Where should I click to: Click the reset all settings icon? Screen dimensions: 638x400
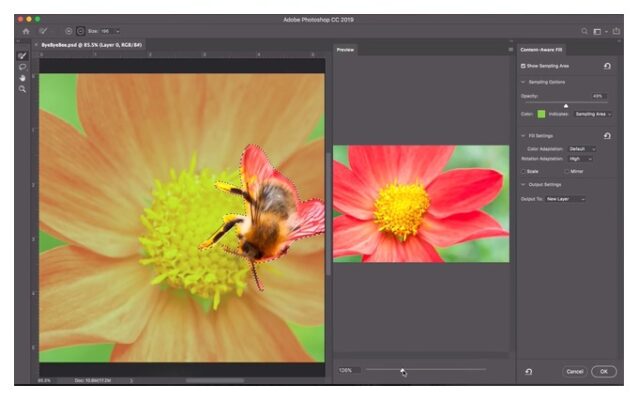tap(528, 372)
